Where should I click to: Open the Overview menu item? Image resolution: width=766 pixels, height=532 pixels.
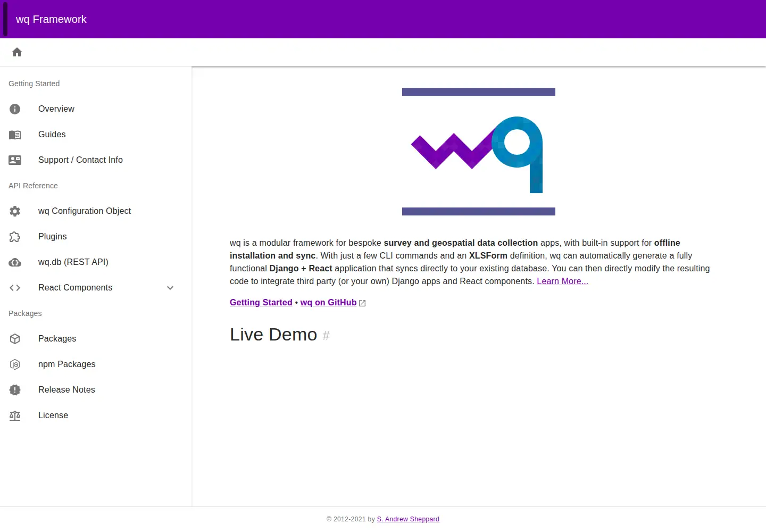pyautogui.click(x=96, y=109)
